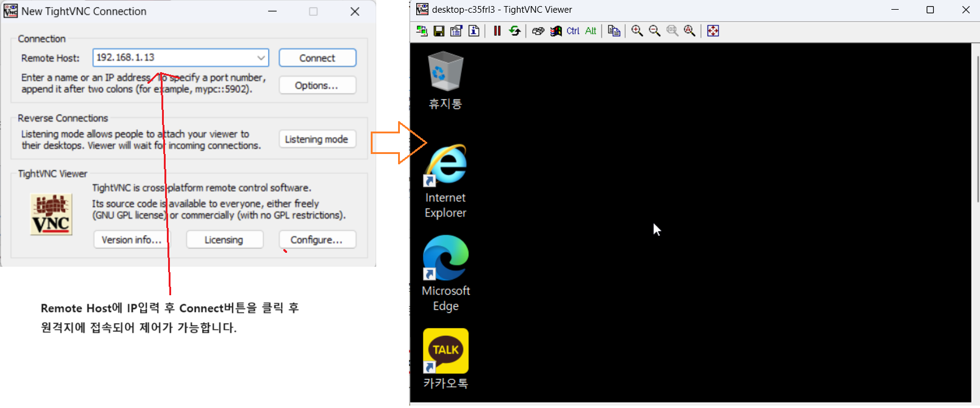The height and width of the screenshot is (408, 980).
Task: Click the TightVNC logo image
Action: coord(52,214)
